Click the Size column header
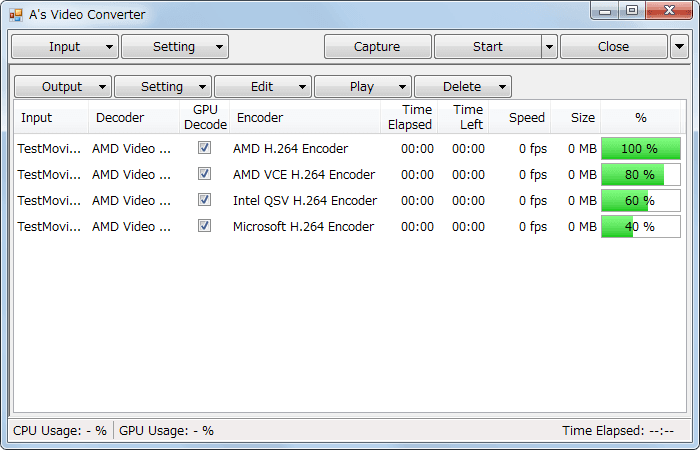The image size is (700, 450). (x=575, y=117)
